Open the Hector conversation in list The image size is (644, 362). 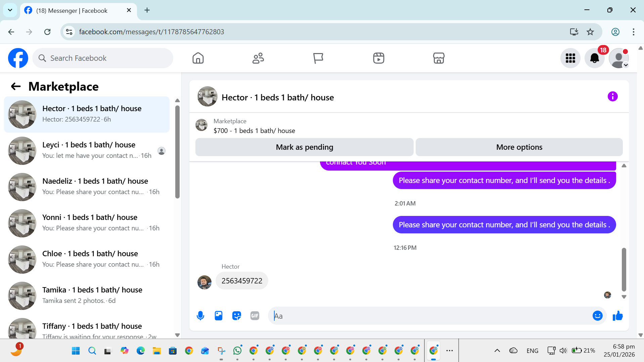point(87,114)
